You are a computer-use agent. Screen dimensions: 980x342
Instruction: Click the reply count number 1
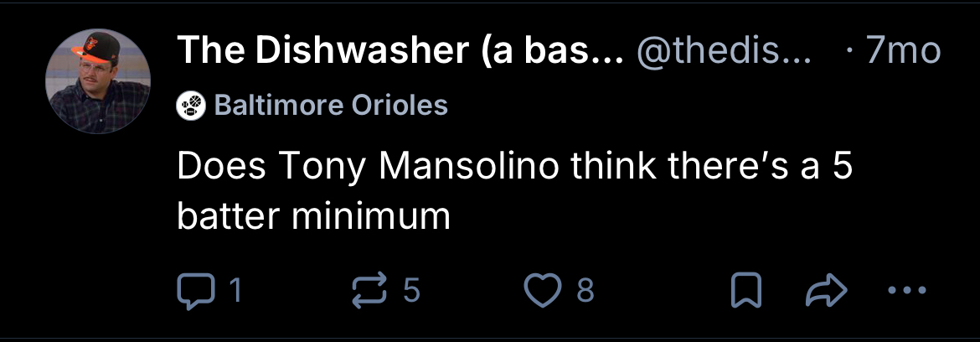235,290
